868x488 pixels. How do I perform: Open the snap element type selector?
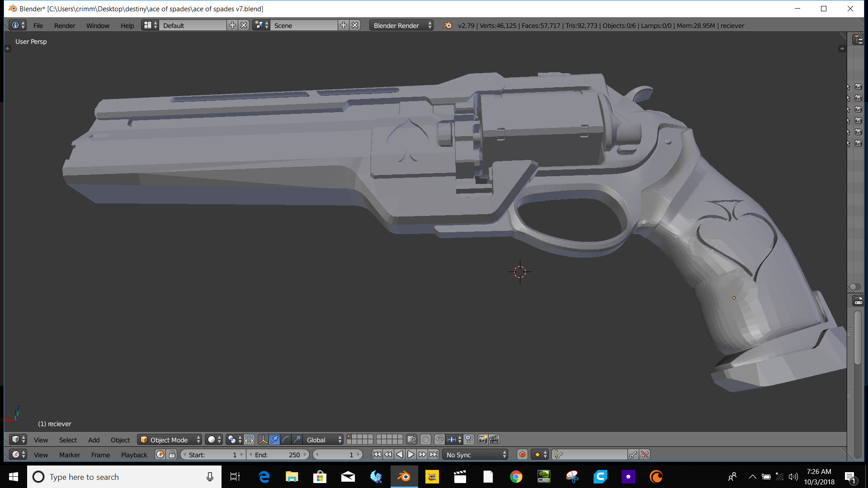(454, 440)
